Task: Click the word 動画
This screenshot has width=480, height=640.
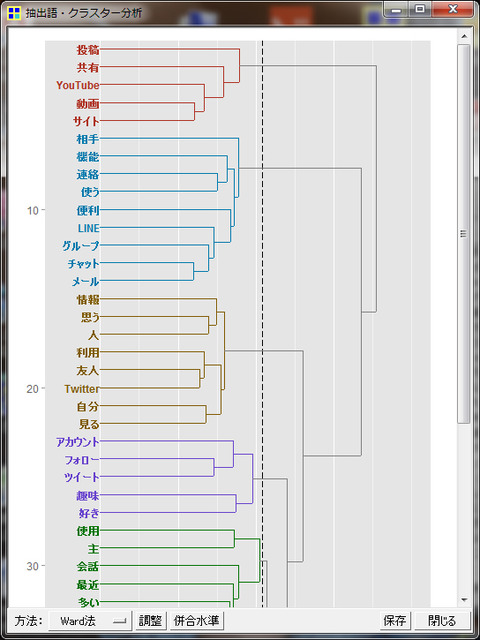Action: click(x=88, y=104)
